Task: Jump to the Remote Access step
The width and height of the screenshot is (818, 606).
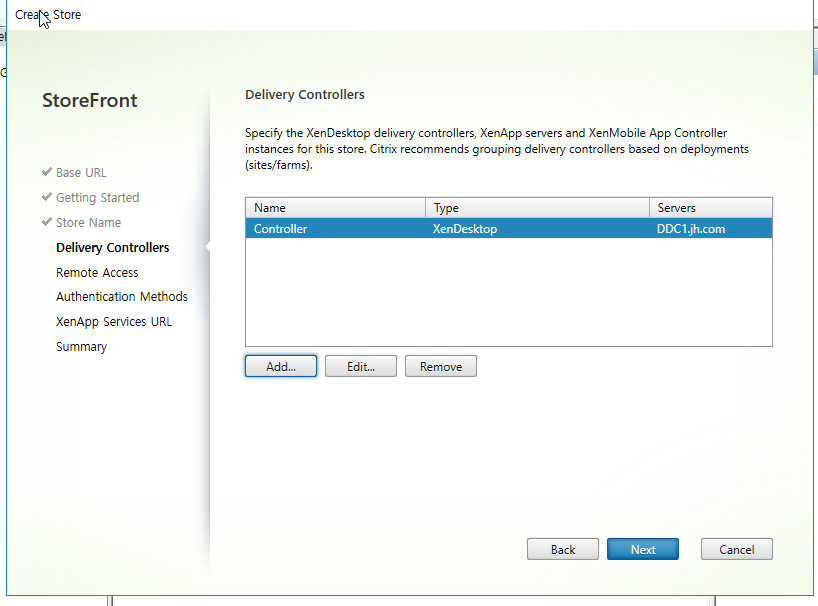Action: tap(97, 273)
